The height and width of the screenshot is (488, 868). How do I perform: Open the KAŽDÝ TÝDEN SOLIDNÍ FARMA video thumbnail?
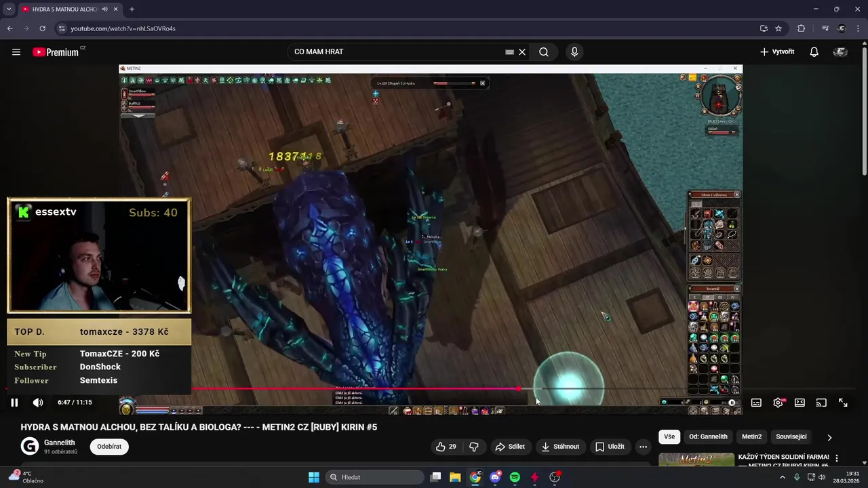(696, 460)
